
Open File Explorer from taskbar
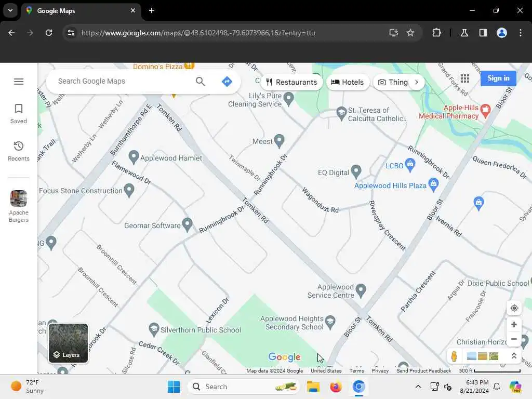pos(313,387)
